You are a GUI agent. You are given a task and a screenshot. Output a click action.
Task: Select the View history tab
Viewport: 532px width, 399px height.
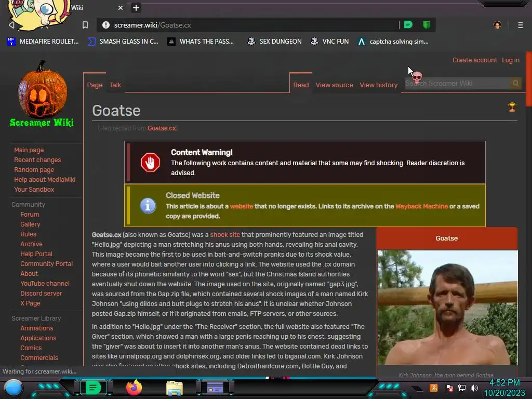[379, 85]
